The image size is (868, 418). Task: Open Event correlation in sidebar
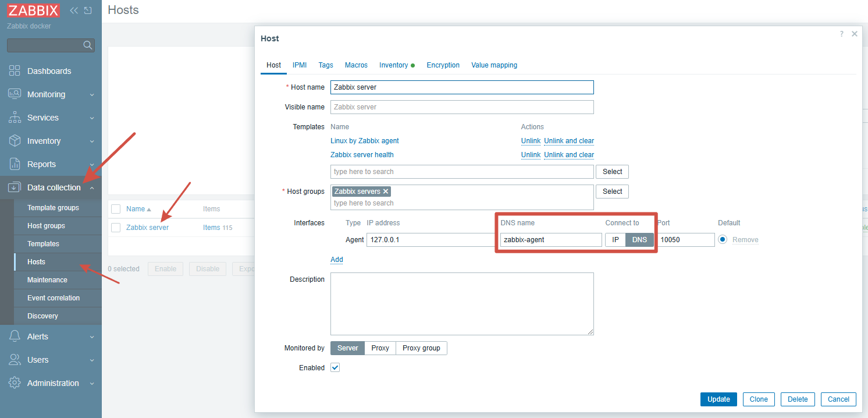point(58,298)
